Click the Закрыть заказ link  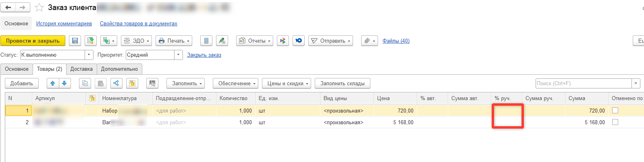pos(204,55)
